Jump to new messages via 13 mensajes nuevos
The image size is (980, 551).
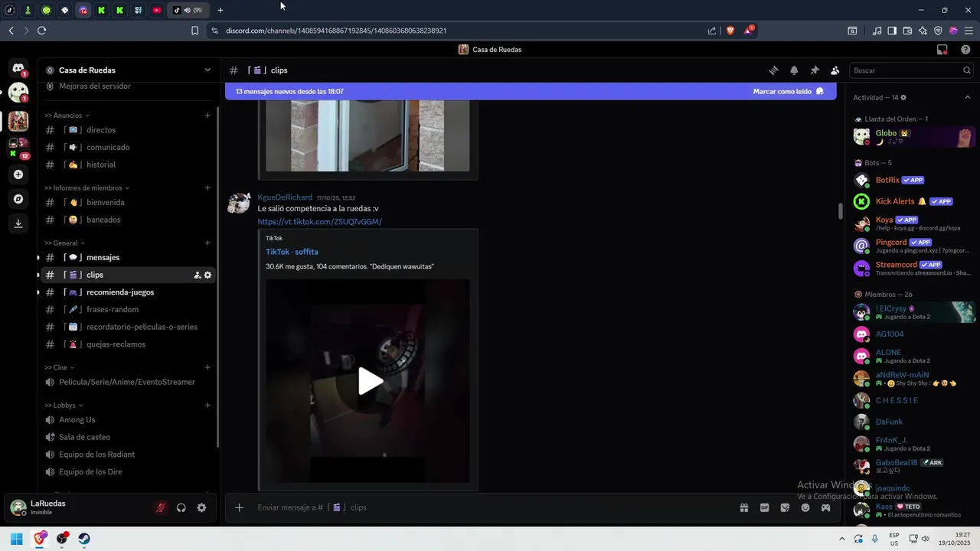coord(289,91)
